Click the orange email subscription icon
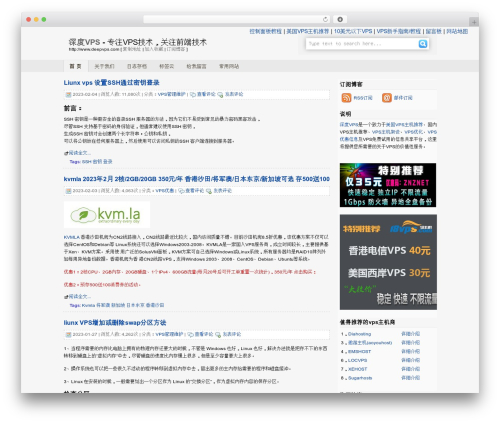This screenshot has width=500, height=423. (387, 98)
